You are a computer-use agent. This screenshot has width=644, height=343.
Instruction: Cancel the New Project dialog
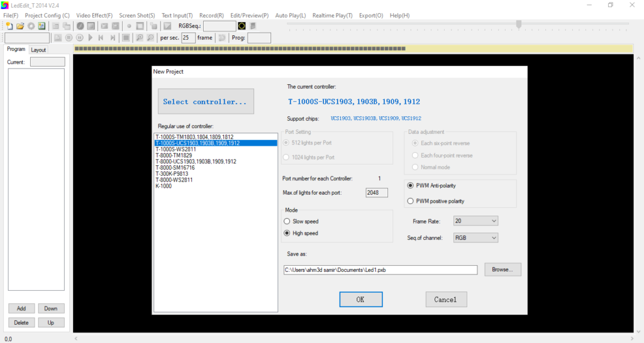pyautogui.click(x=446, y=300)
